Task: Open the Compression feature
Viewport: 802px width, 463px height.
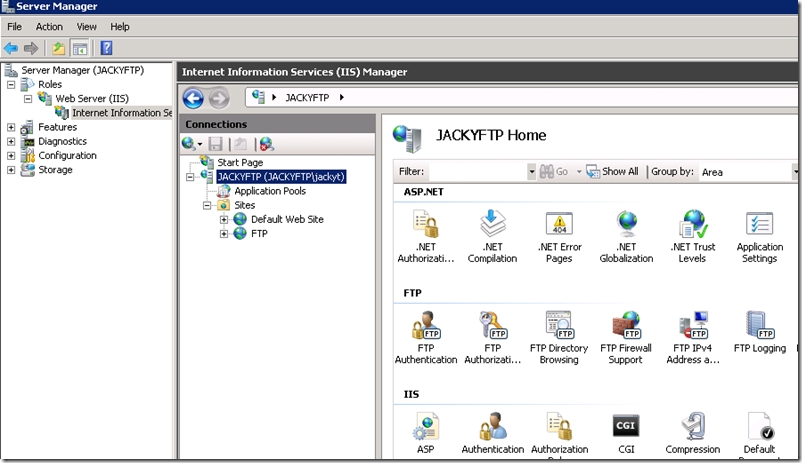Action: point(693,433)
